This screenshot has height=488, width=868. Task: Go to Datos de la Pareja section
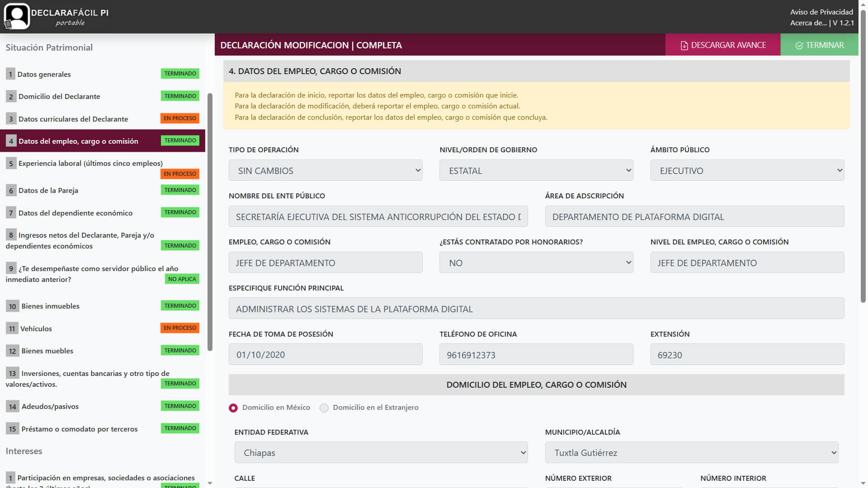[x=103, y=190]
